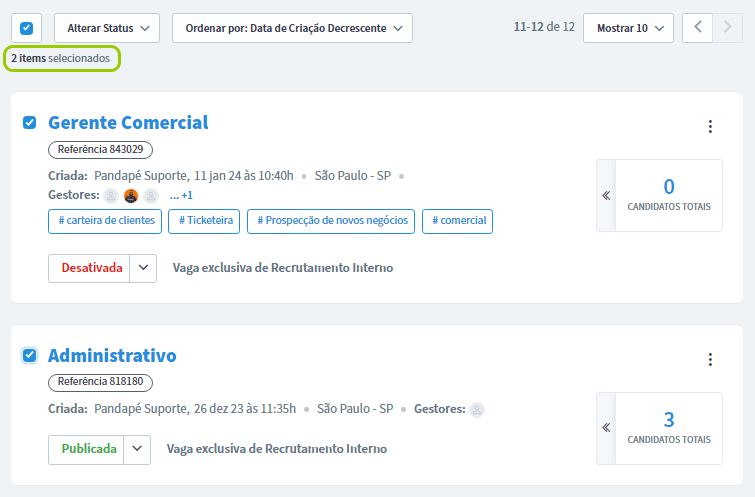The width and height of the screenshot is (755, 497).
Task: Uncheck the select-all checkbox at top
Action: (26, 28)
